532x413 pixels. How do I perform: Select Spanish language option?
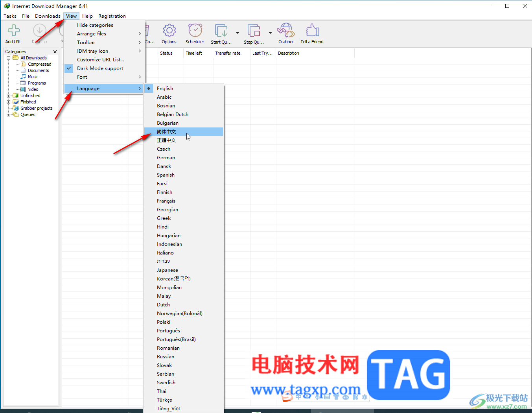pos(184,175)
